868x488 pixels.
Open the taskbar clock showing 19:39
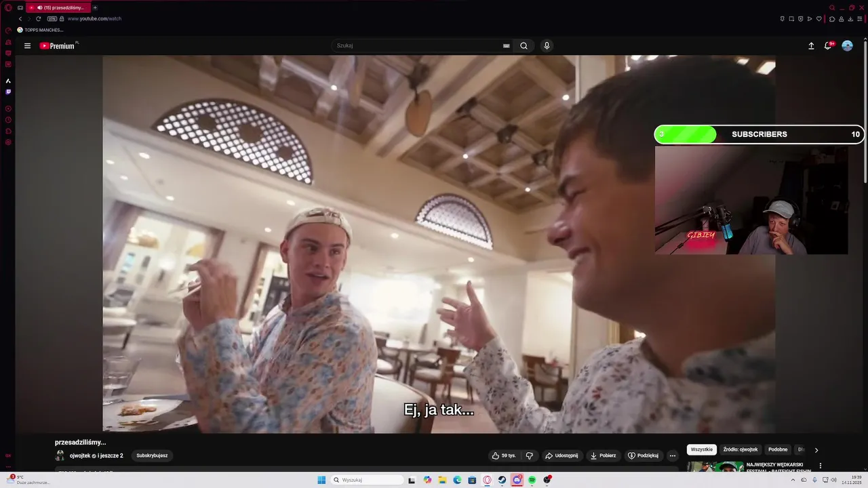click(851, 480)
